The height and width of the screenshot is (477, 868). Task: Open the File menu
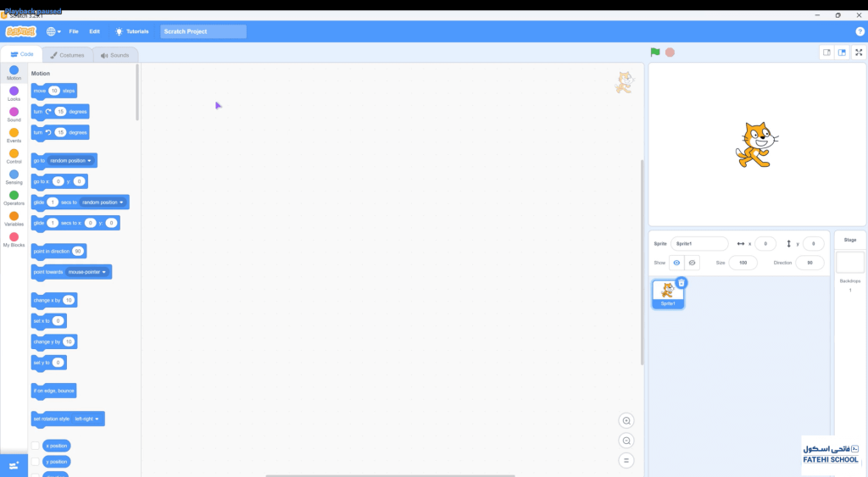[74, 31]
